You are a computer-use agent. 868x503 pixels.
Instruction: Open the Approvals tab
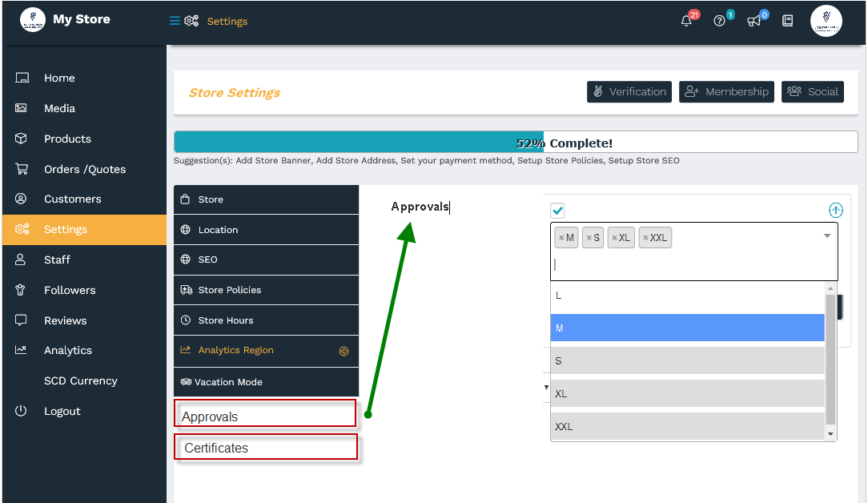pyautogui.click(x=265, y=413)
